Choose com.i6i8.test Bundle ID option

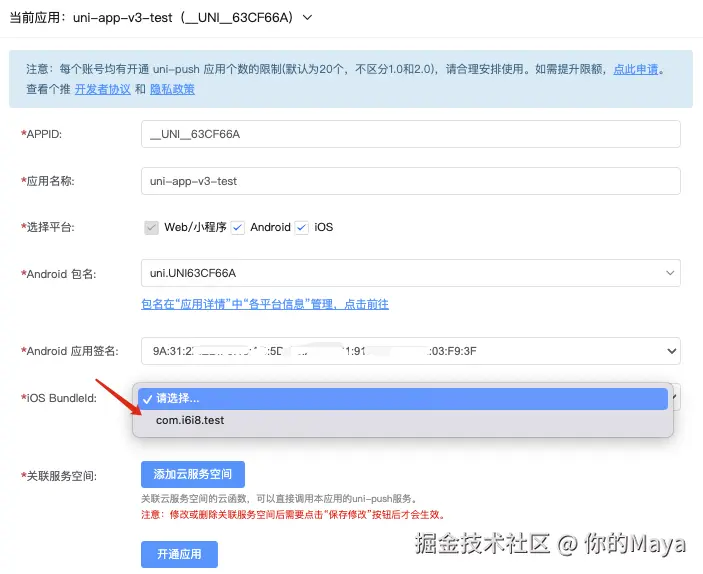click(403, 420)
